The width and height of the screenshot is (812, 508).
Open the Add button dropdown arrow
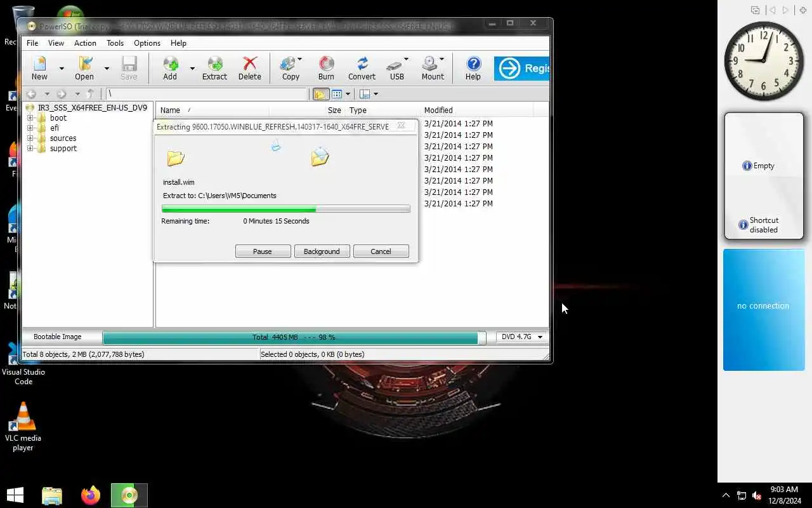(x=192, y=68)
